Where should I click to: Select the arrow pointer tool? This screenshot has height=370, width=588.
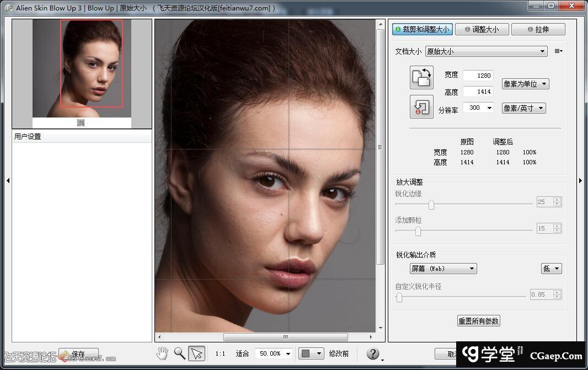(x=196, y=353)
